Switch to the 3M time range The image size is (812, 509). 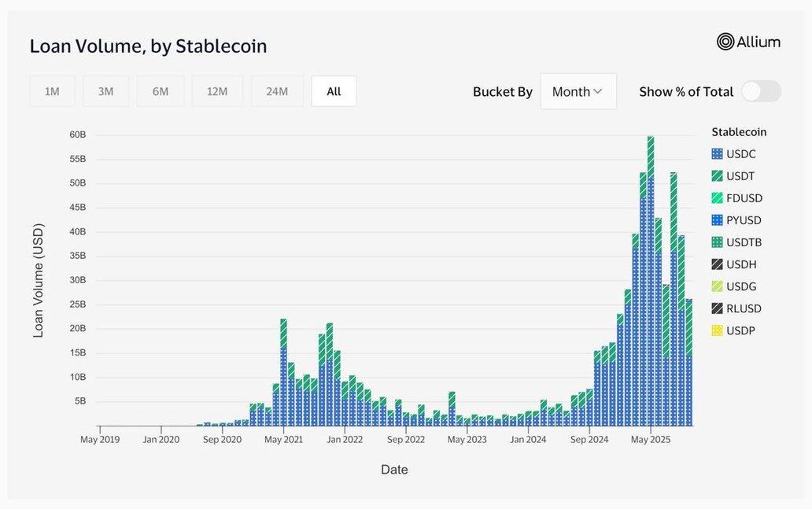(x=105, y=91)
